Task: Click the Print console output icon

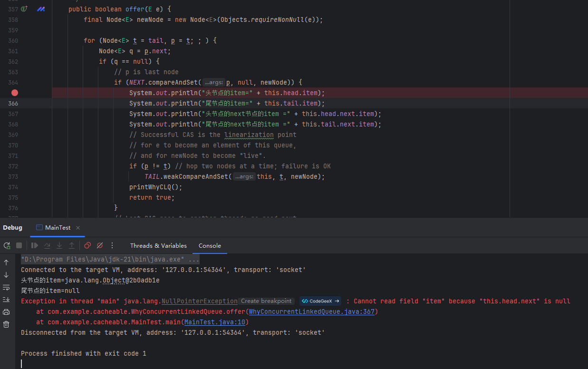Action: point(6,312)
